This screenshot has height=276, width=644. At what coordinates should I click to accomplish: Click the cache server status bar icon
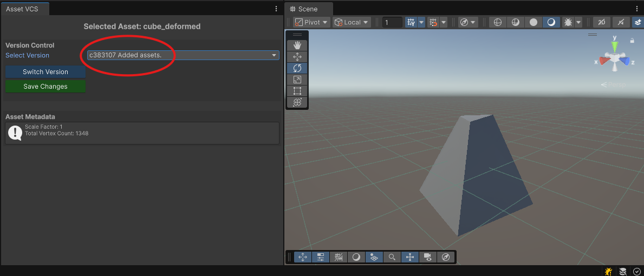[x=623, y=271]
